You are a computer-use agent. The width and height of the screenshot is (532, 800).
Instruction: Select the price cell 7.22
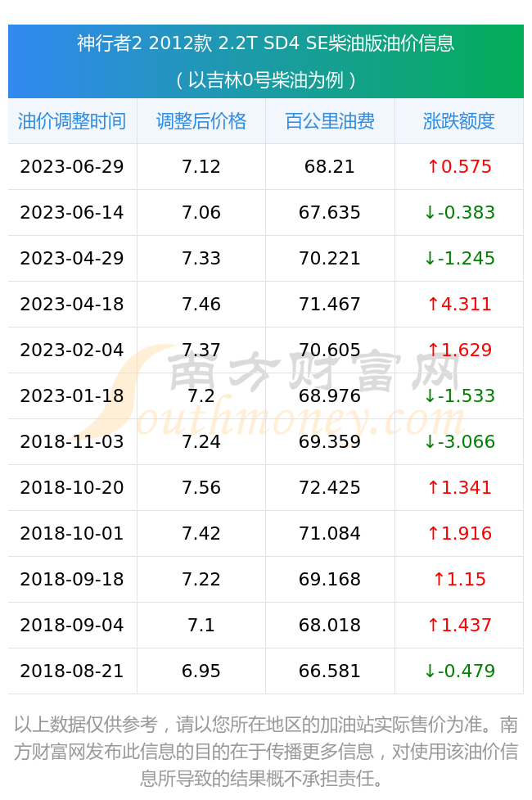point(201,580)
